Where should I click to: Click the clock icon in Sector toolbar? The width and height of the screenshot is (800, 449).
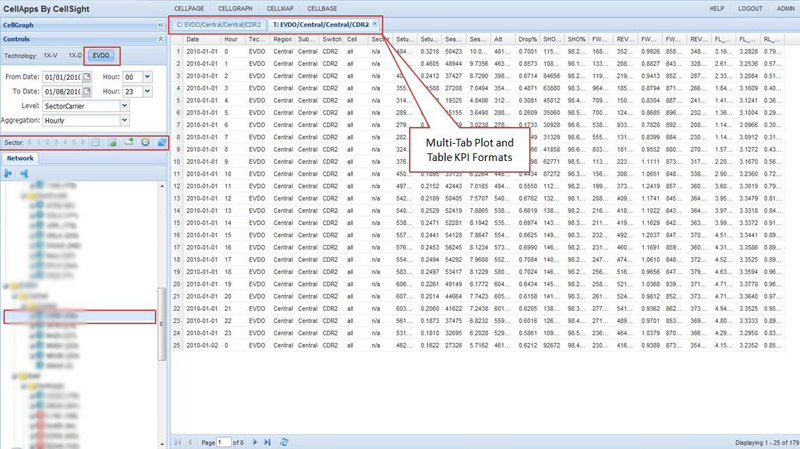click(146, 142)
